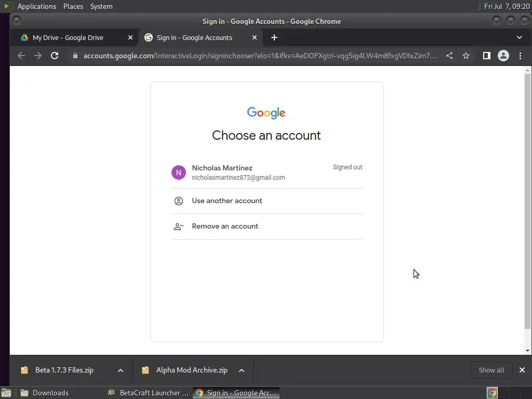Click the Remove an account icon
Viewport: 532px width, 399px height.
(179, 227)
